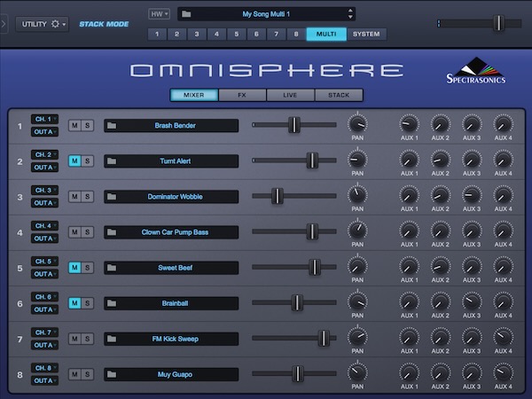Open patch browser folder for Brash Bender
Viewport: 532px width, 399px height.
point(112,126)
